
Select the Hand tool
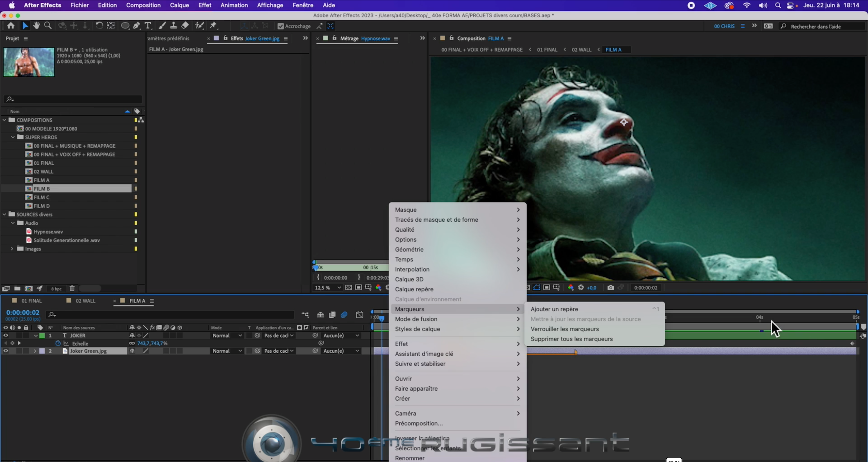tap(37, 26)
